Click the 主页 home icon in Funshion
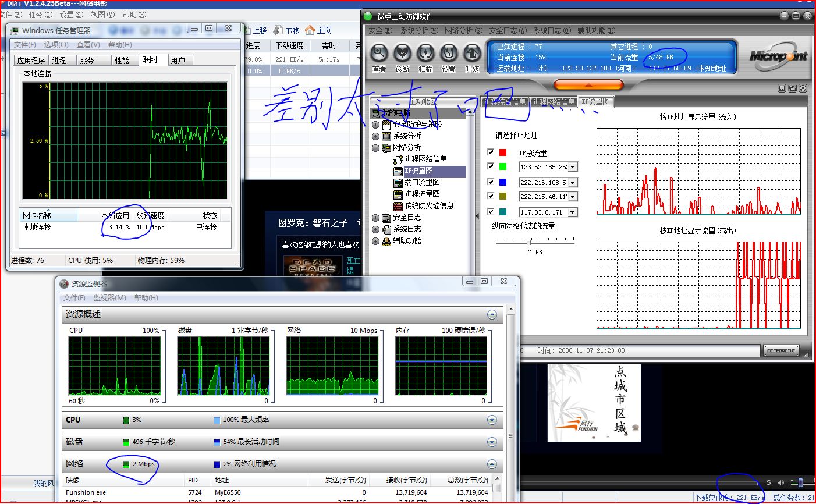 coord(310,30)
